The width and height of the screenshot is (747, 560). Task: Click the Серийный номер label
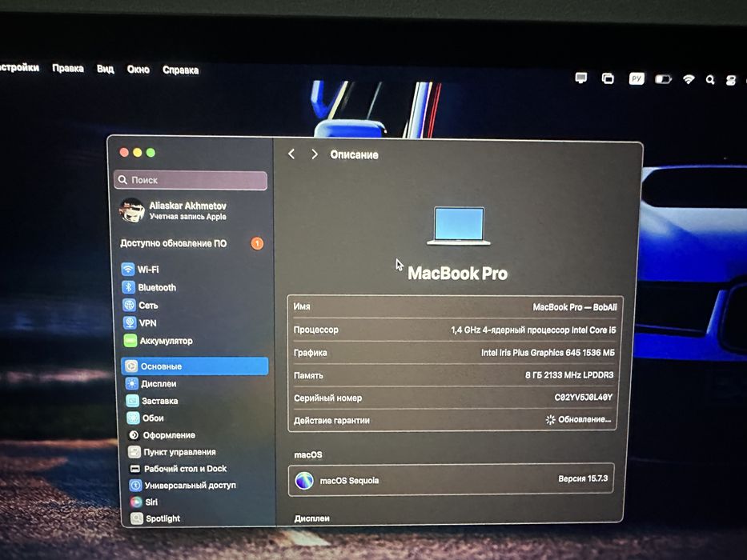click(327, 398)
